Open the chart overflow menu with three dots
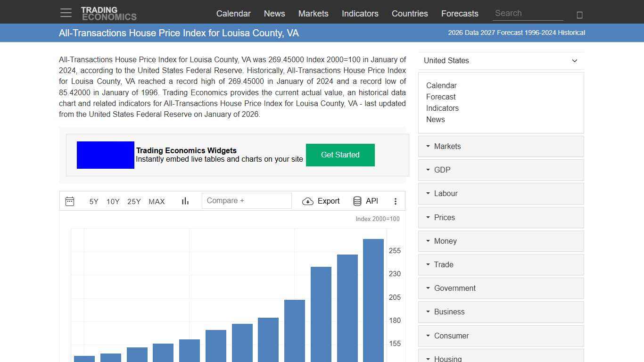Viewport: 644px width, 362px height. click(396, 201)
